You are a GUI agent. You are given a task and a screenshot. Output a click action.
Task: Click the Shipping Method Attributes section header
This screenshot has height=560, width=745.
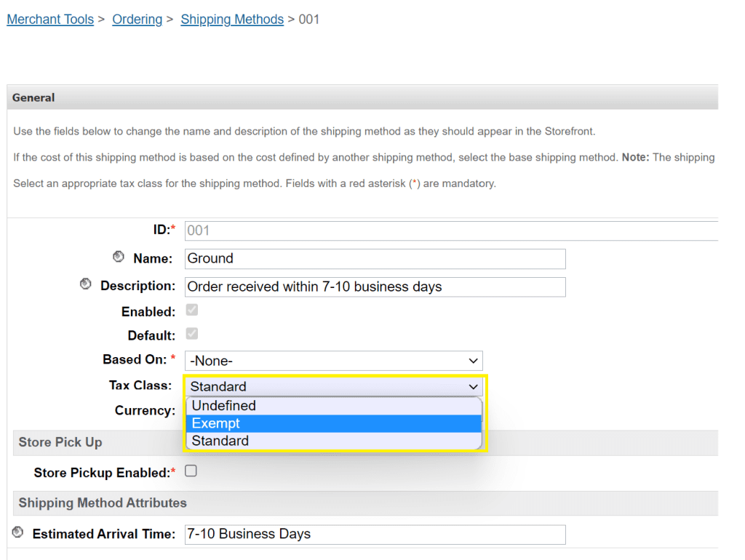coord(103,503)
